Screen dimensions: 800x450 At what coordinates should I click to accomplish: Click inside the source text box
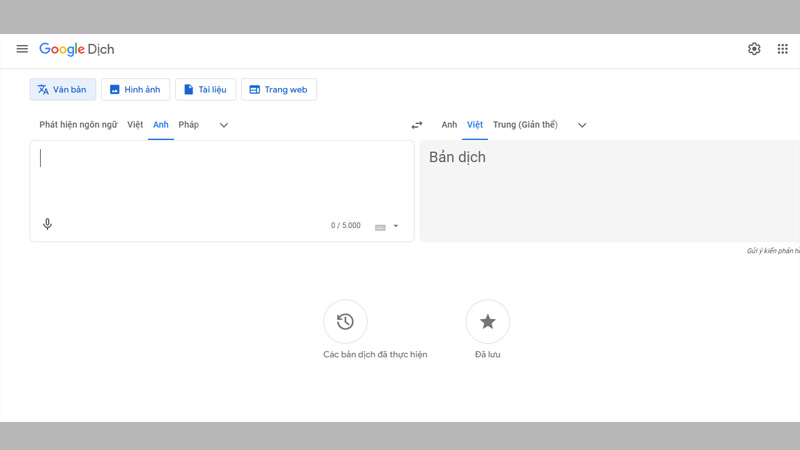pos(220,180)
